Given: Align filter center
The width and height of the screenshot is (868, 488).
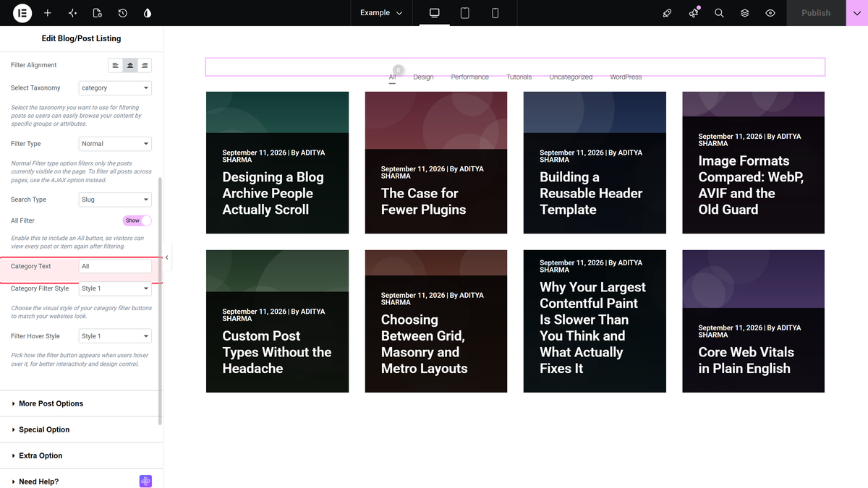Looking at the screenshot, I should (x=130, y=66).
